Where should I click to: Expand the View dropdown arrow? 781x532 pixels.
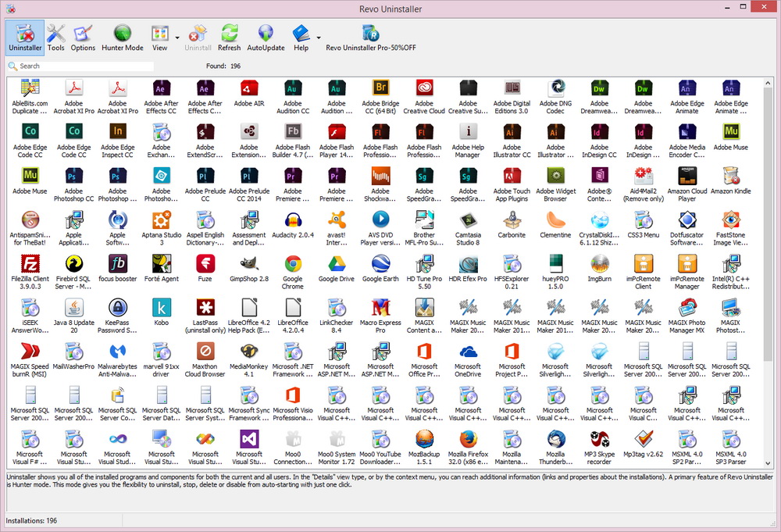[x=177, y=37]
